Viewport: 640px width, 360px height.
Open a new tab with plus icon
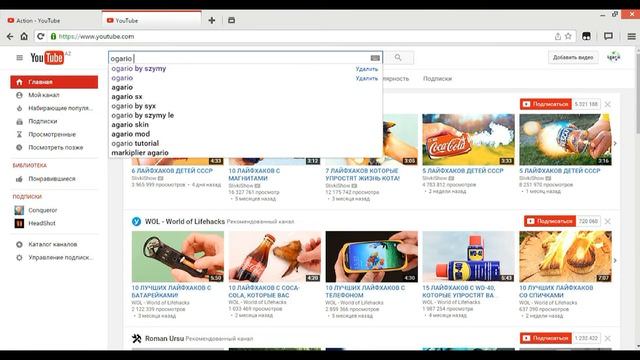211,20
